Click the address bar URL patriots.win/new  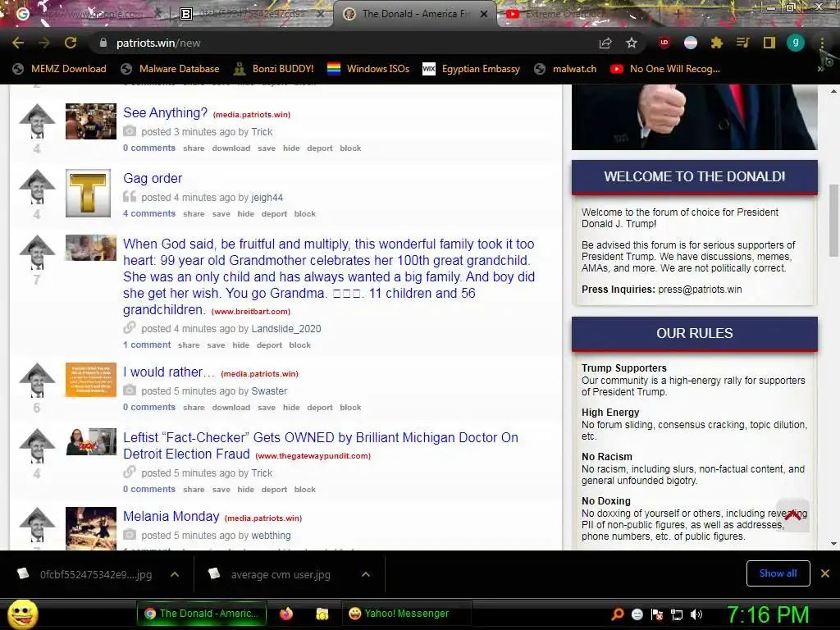click(x=158, y=43)
